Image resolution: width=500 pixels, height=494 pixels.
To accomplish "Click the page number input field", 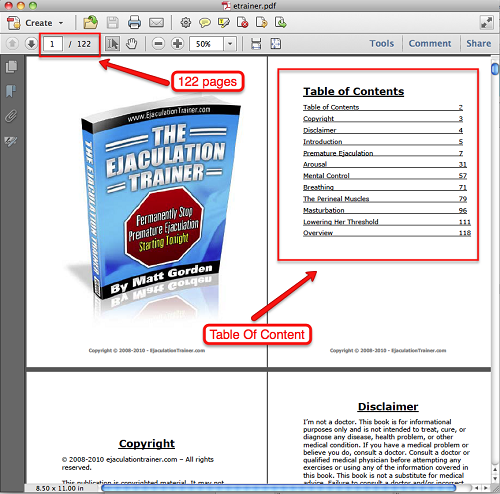I will point(53,44).
